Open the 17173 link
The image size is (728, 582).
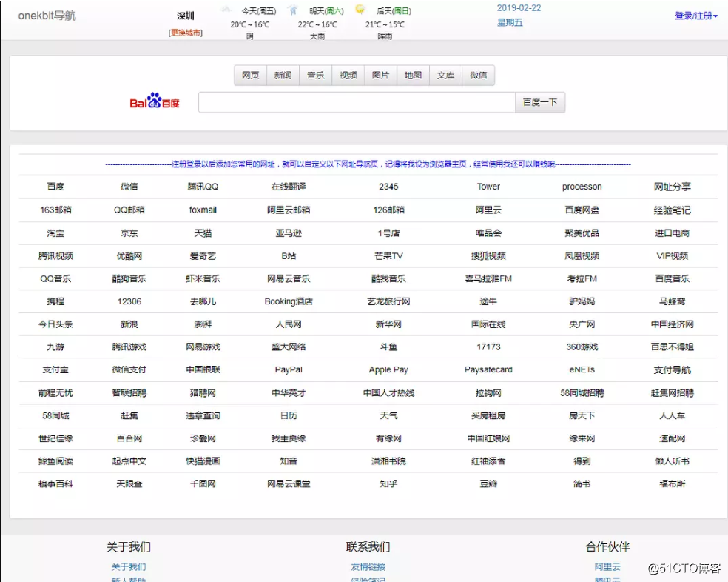click(488, 347)
